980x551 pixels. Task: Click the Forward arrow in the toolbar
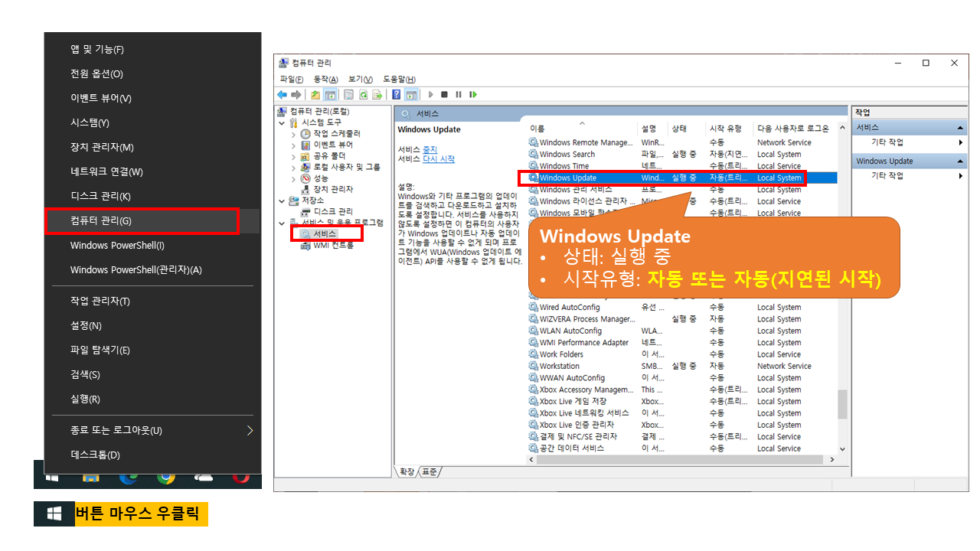(295, 95)
